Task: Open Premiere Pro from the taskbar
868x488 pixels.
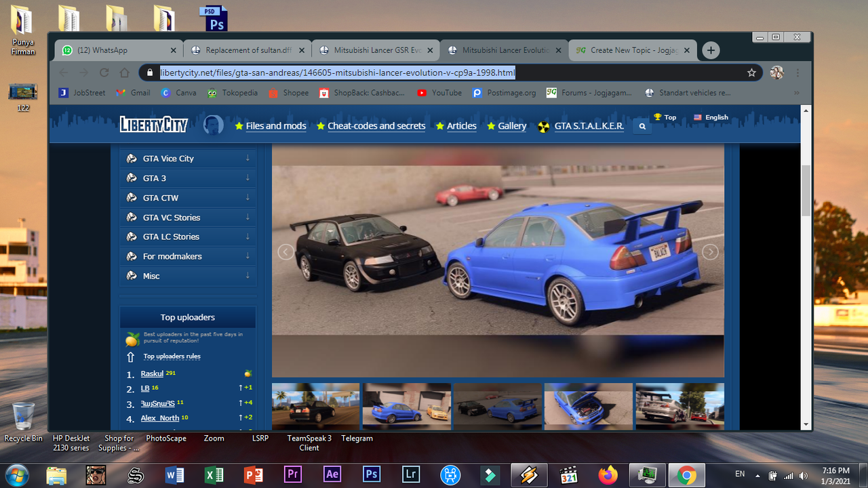Action: (293, 474)
